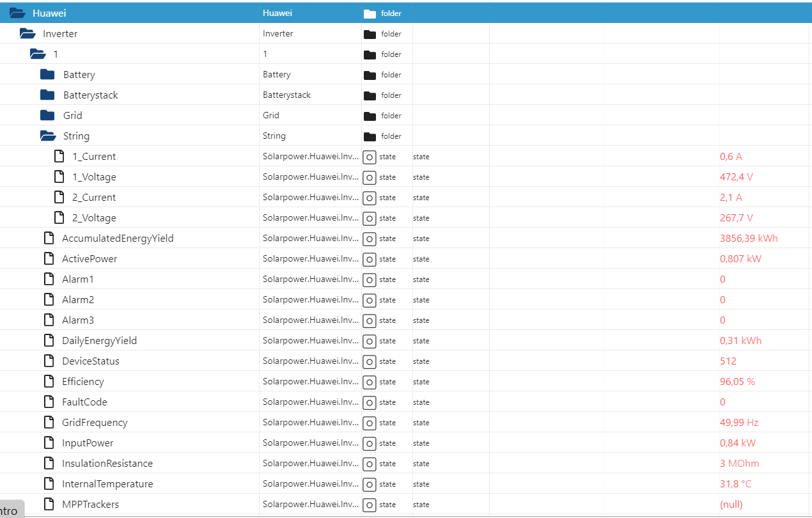Expand the Grid folder

point(47,115)
